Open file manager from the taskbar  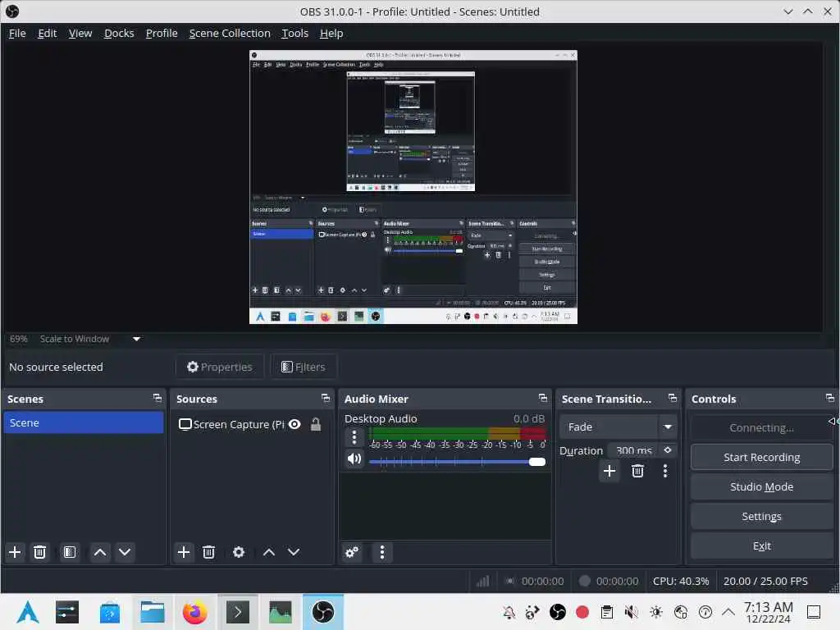tap(152, 612)
